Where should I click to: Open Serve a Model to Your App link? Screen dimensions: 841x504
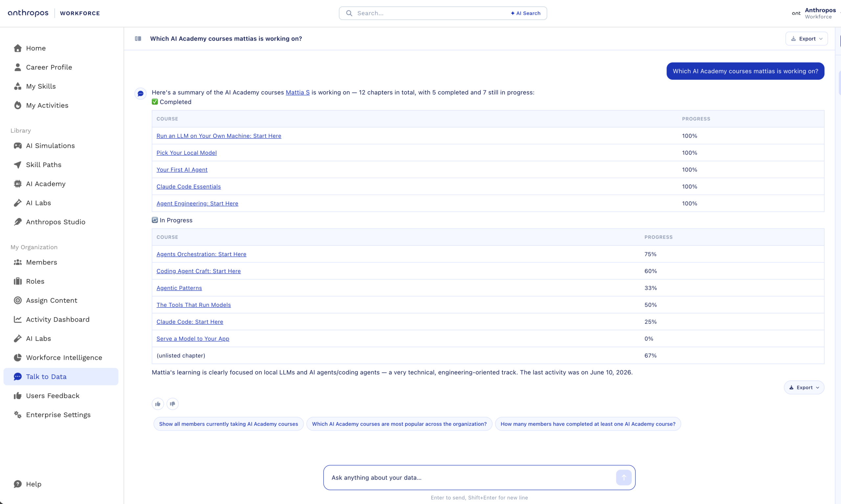(193, 339)
